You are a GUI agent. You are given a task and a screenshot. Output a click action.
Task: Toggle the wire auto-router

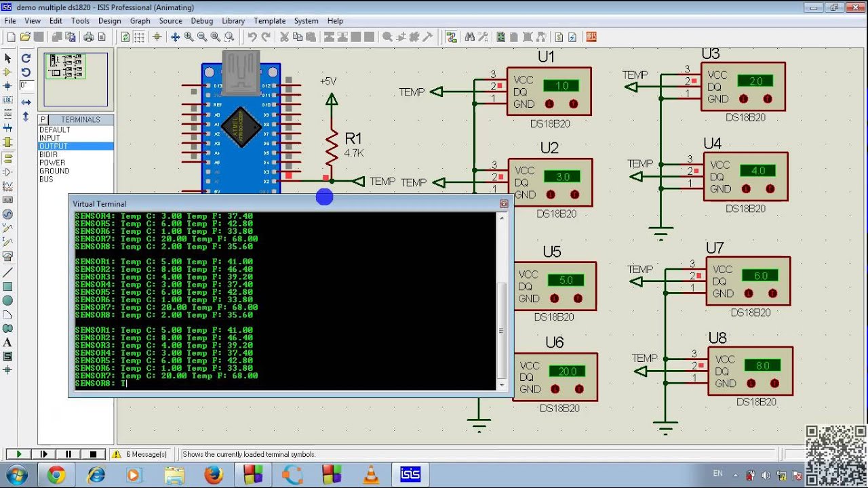(x=451, y=37)
